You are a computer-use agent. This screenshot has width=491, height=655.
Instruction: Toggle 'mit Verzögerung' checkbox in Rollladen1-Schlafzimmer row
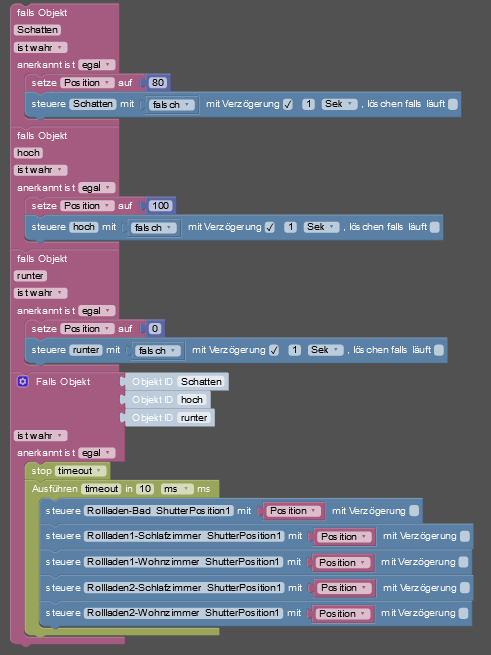coord(465,536)
